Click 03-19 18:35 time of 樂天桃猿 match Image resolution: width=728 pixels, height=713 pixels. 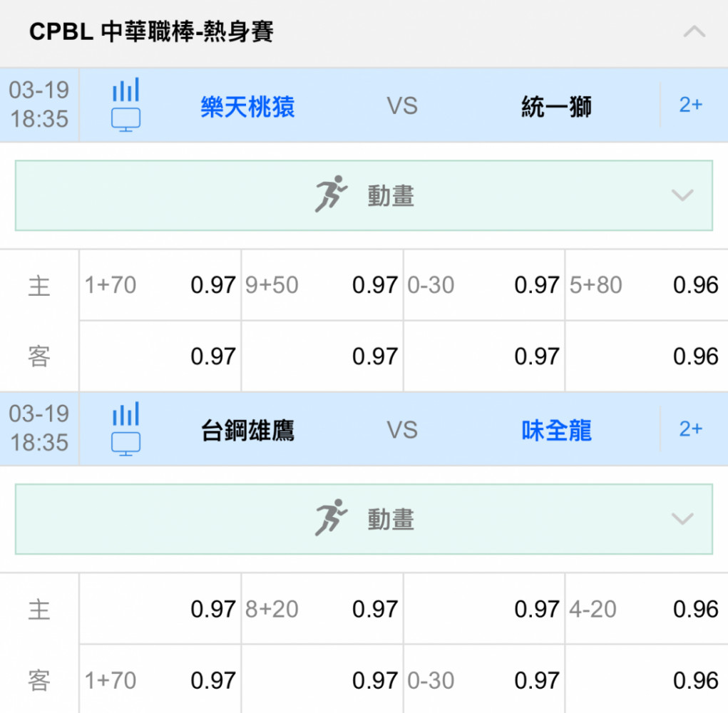(39, 104)
